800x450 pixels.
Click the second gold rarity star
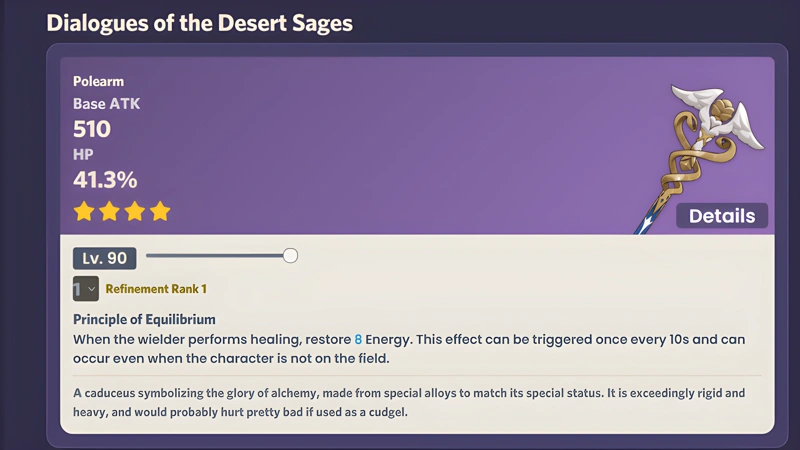pos(109,211)
